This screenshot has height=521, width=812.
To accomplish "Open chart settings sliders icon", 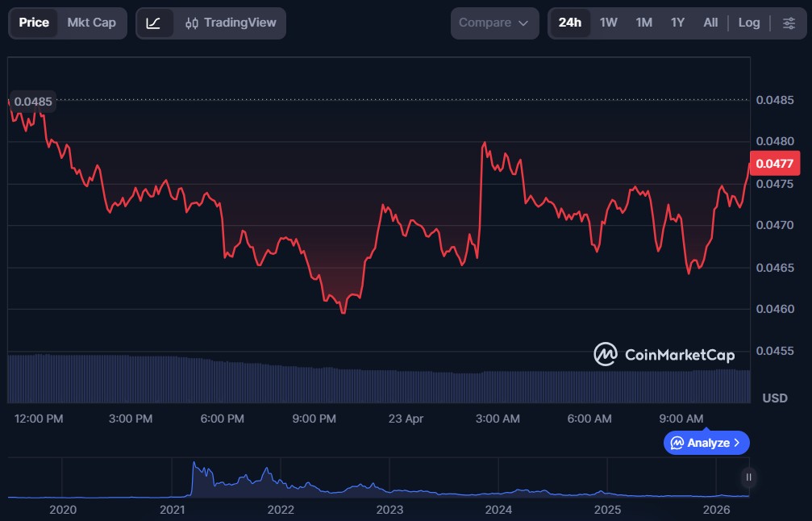I will [789, 23].
